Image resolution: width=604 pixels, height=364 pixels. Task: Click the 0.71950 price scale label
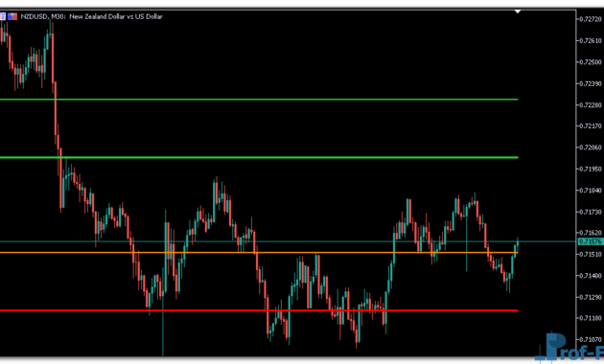[591, 170]
